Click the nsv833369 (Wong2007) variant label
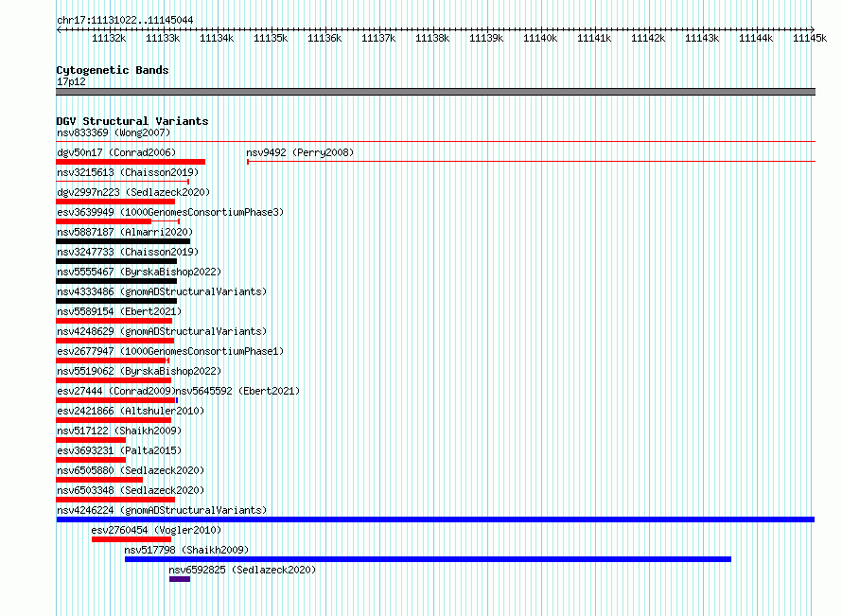 pyautogui.click(x=114, y=132)
